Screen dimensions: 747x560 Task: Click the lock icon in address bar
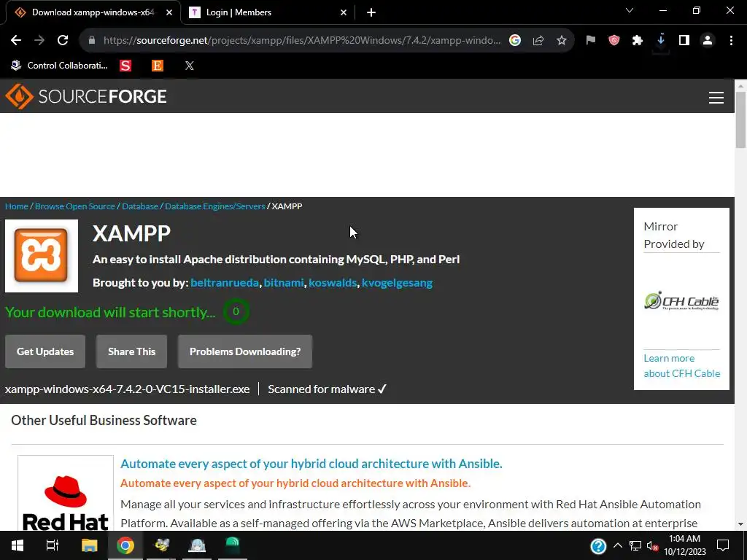point(92,41)
